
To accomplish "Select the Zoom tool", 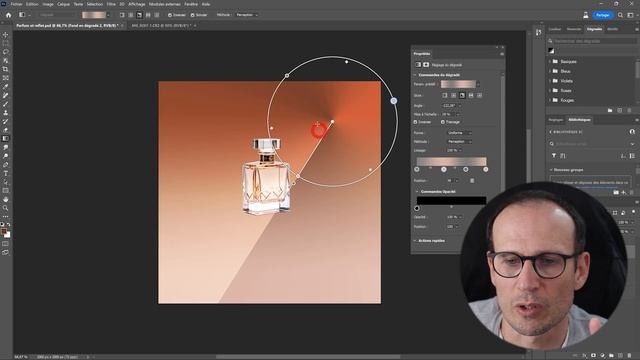I will (5, 208).
